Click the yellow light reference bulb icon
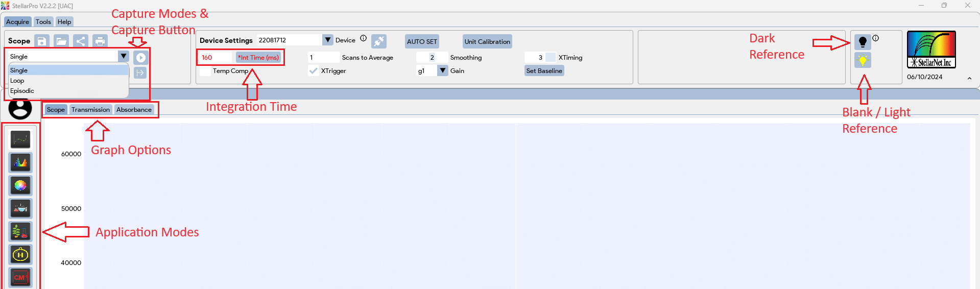 pos(863,60)
